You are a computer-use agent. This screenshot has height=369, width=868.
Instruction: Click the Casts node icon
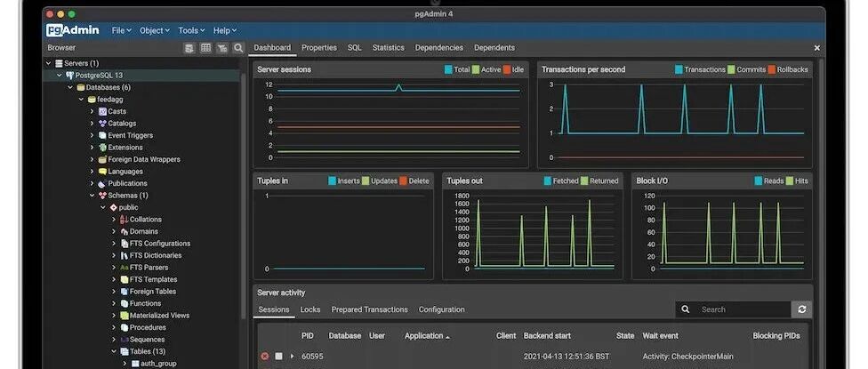(x=102, y=111)
